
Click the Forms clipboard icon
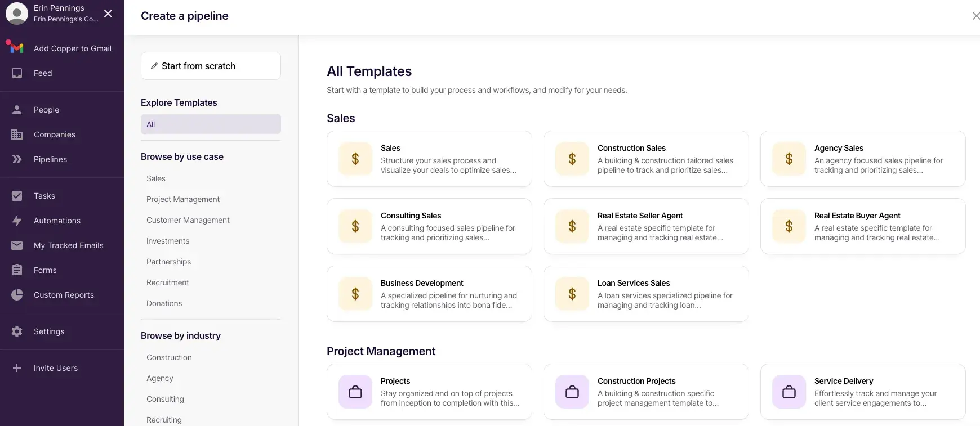(x=17, y=270)
